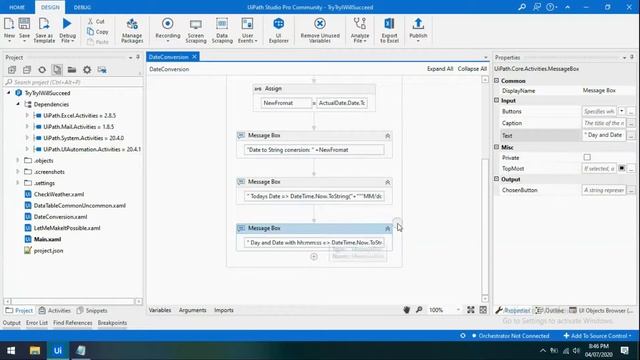Screen dimensions: 640x360
Task: Click fit to screen icon
Action: point(471,310)
